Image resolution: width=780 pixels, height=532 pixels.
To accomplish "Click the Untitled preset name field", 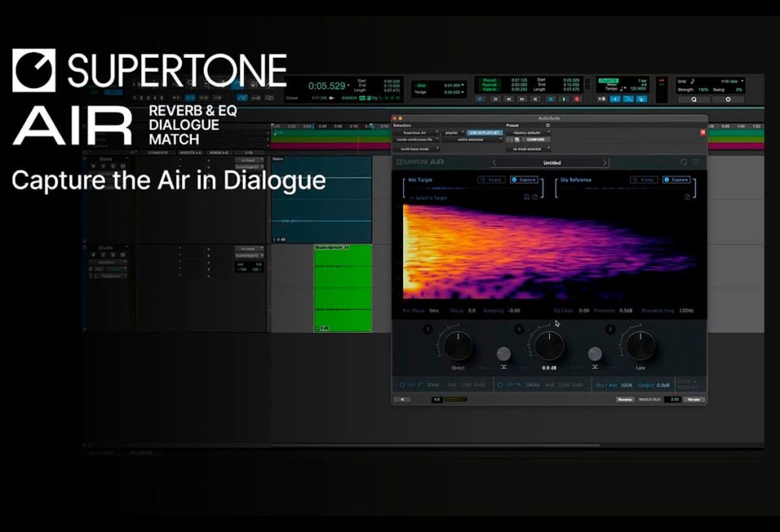I will [x=552, y=163].
